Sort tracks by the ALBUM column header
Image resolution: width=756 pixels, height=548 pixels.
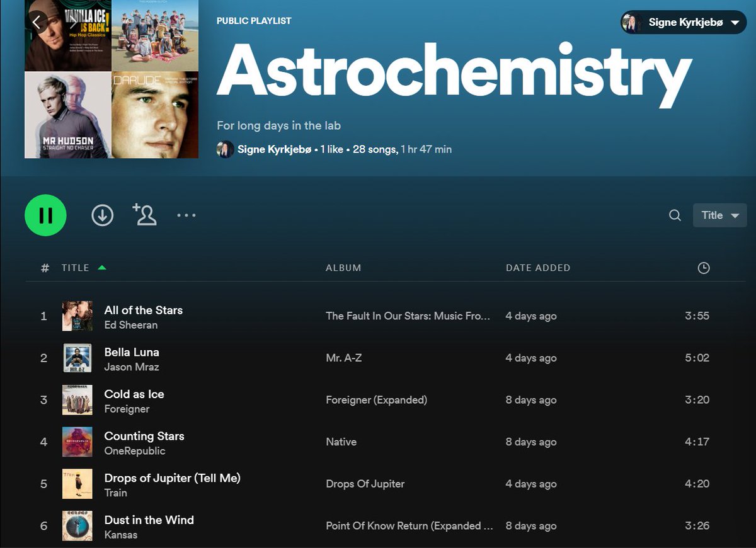click(x=343, y=268)
